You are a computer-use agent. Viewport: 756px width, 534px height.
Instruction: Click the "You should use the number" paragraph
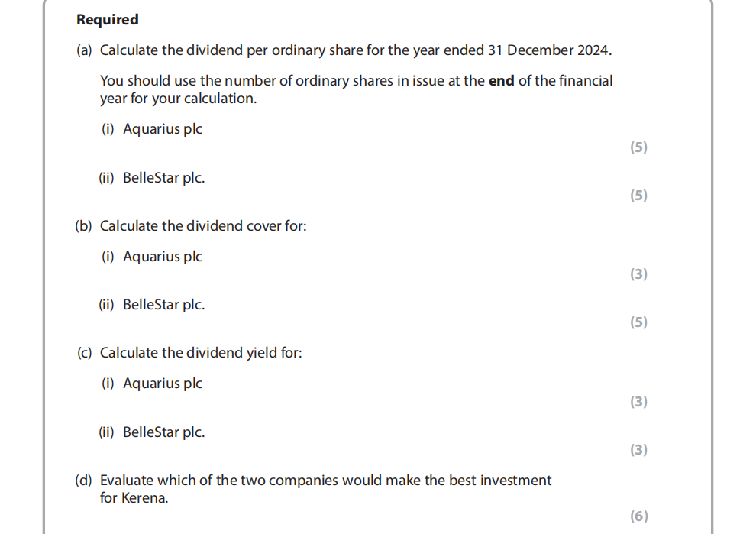tap(356, 89)
